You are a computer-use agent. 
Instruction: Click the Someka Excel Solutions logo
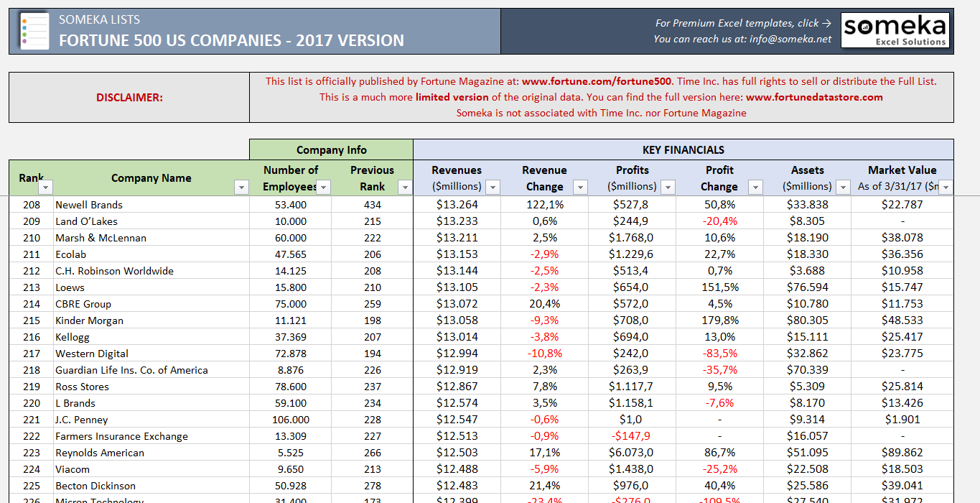tap(895, 31)
